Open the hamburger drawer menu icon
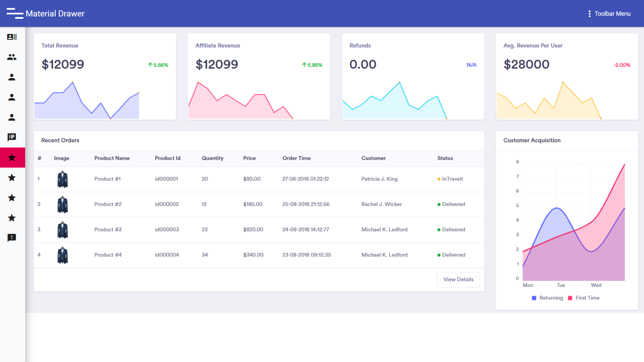The width and height of the screenshot is (644, 362). pyautogui.click(x=15, y=13)
